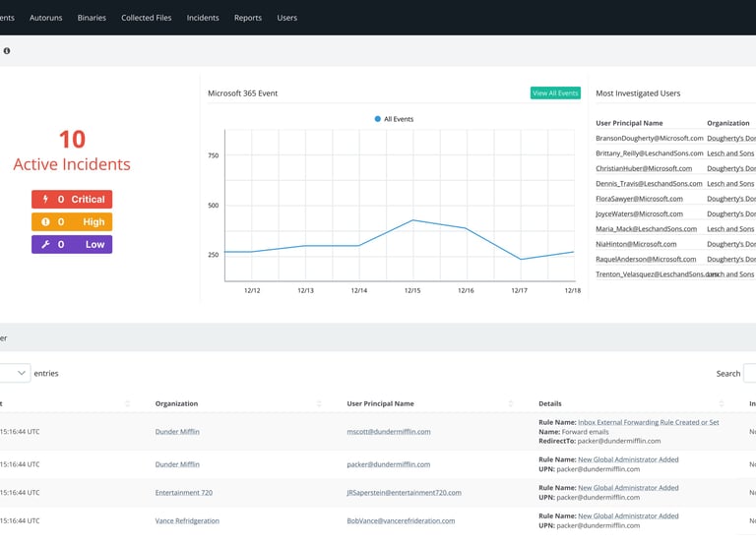Open the Users menu
Screen dimensions: 756x544
click(x=286, y=18)
